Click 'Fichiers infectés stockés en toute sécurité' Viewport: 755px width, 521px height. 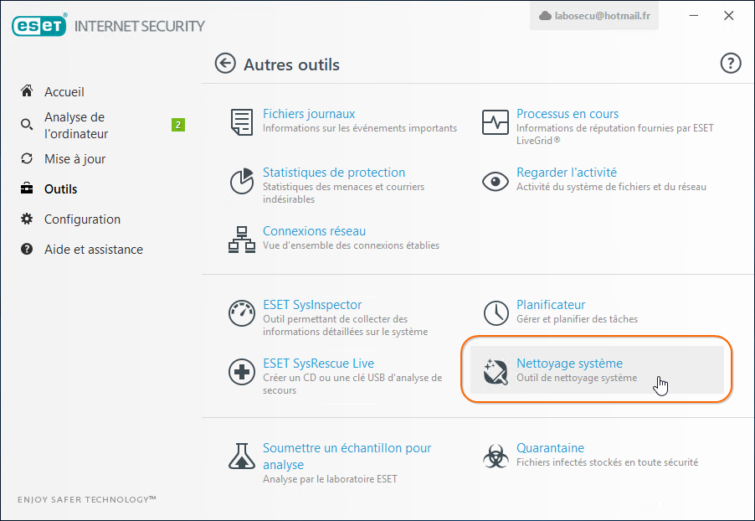tap(607, 462)
